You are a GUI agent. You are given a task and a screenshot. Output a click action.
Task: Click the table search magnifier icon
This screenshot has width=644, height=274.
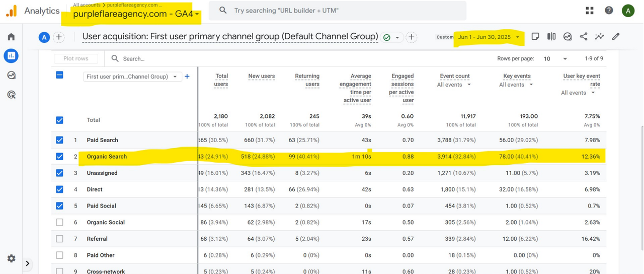(x=115, y=58)
